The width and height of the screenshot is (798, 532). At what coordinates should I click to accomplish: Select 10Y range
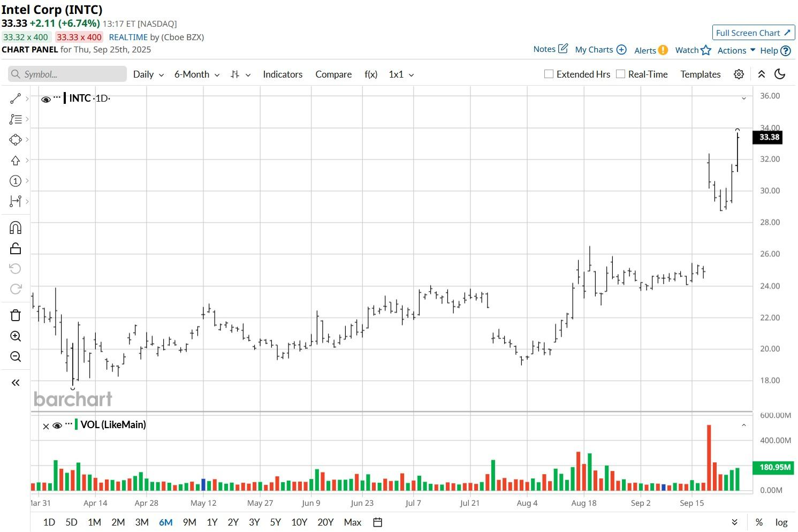(299, 522)
